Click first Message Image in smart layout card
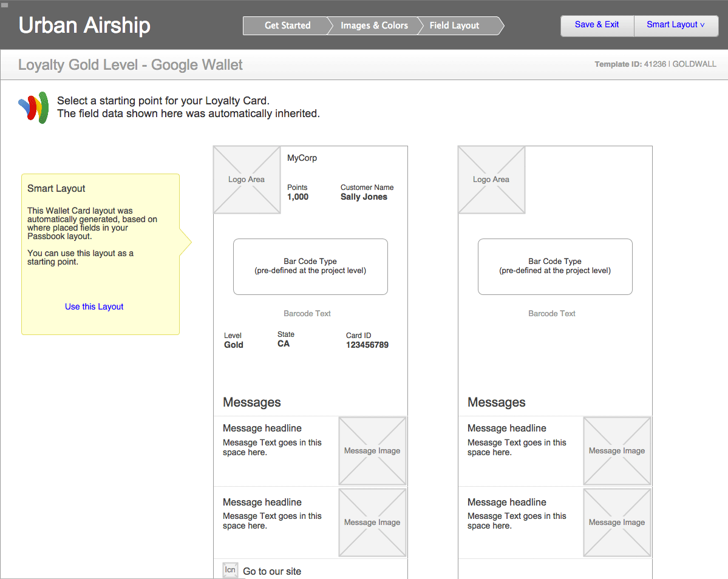The image size is (728, 579). point(372,451)
